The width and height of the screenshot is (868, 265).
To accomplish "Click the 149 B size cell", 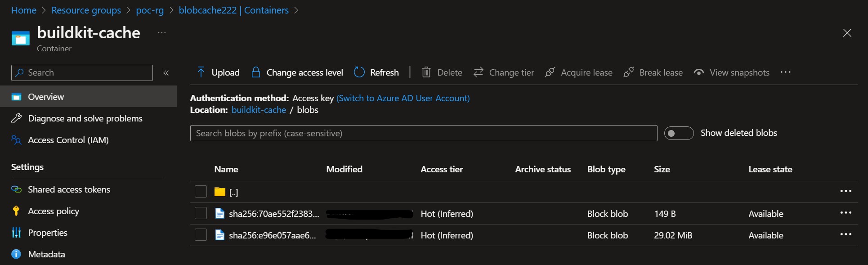I will tap(665, 214).
